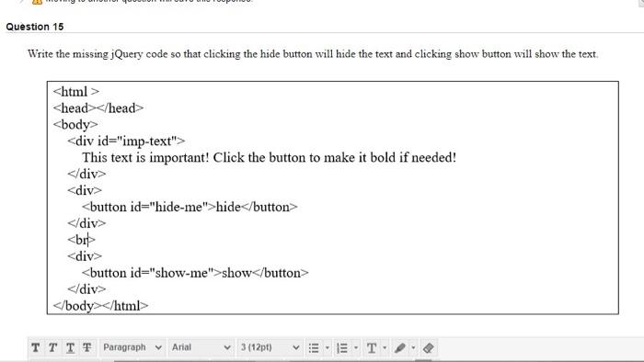Image resolution: width=644 pixels, height=362 pixels.
Task: Click the text color T icon
Action: tap(372, 348)
